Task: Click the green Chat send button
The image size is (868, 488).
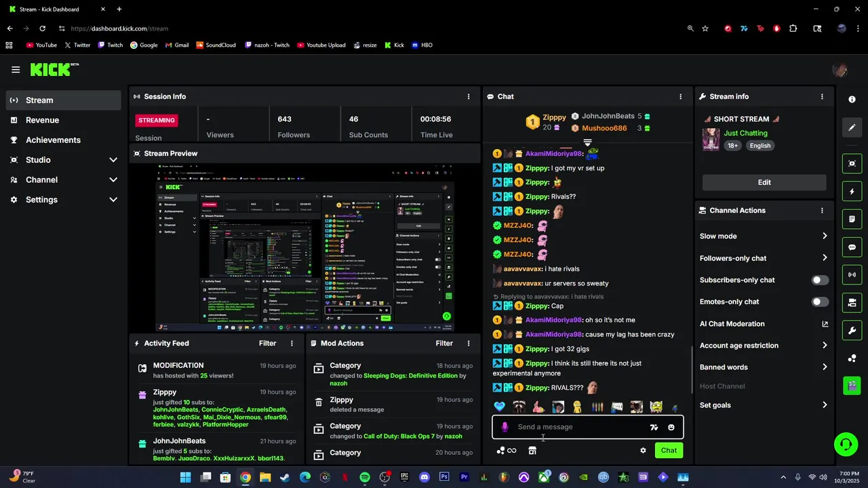Action: tap(669, 450)
